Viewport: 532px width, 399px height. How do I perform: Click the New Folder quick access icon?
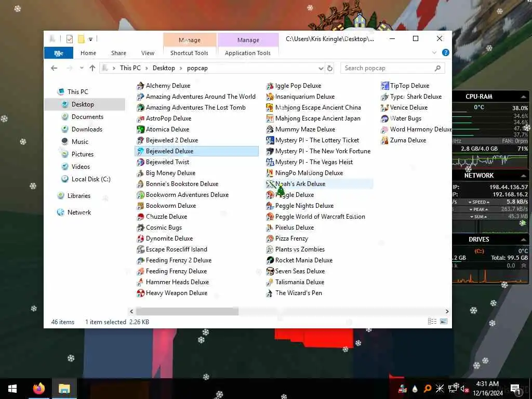[81, 39]
